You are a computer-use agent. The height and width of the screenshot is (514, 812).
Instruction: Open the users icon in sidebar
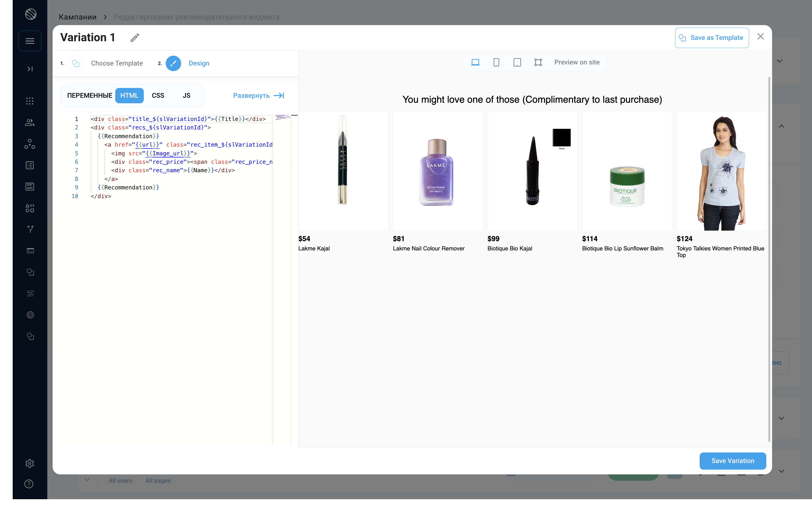(x=30, y=123)
